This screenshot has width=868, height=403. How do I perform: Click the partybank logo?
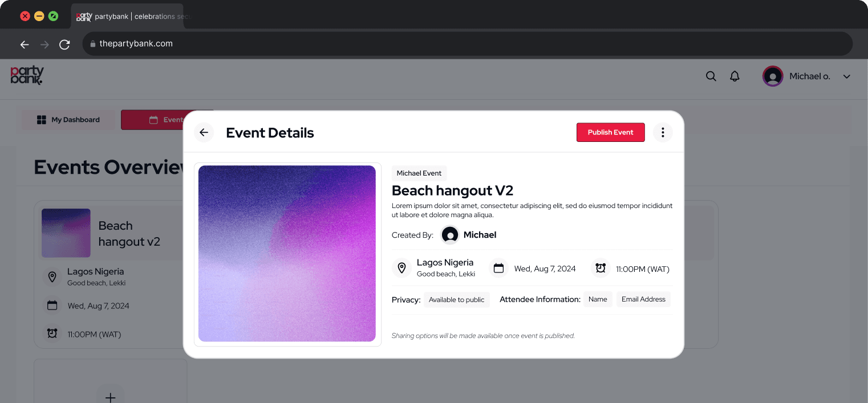(x=27, y=75)
